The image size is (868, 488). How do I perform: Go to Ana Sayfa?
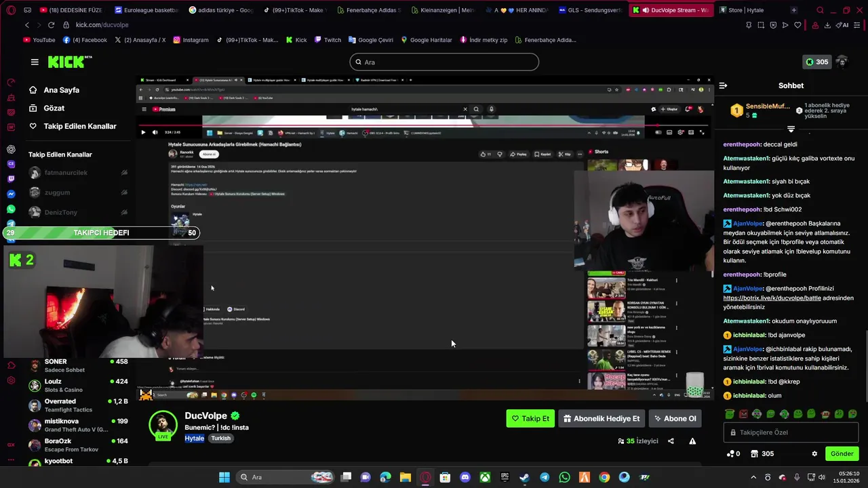click(x=54, y=90)
